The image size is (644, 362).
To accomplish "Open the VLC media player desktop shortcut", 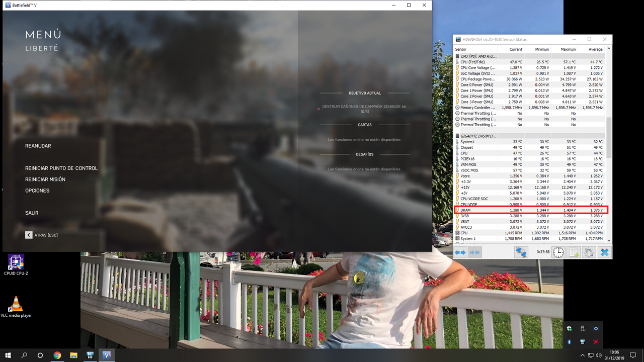I will point(16,307).
